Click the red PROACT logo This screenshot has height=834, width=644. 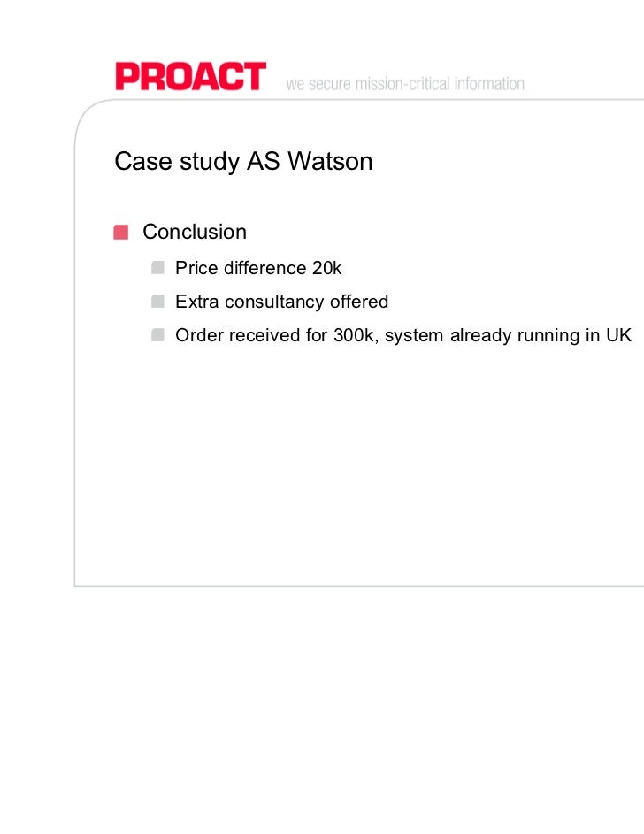190,76
